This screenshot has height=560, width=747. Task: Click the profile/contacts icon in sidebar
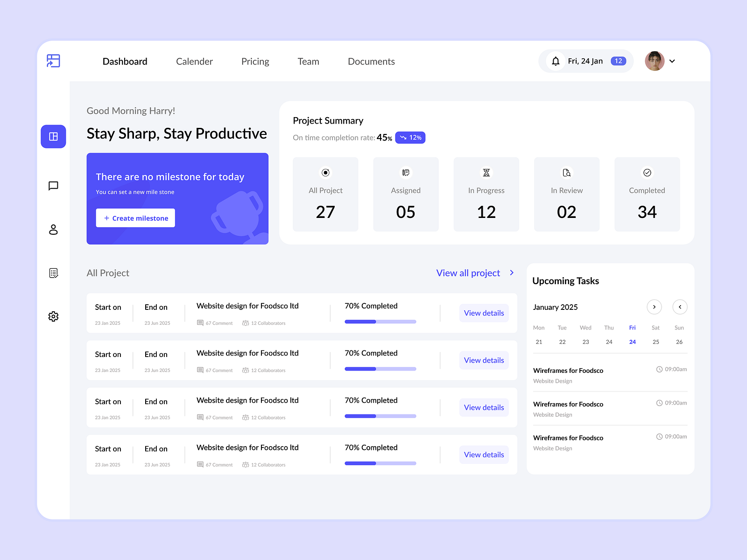coord(53,230)
